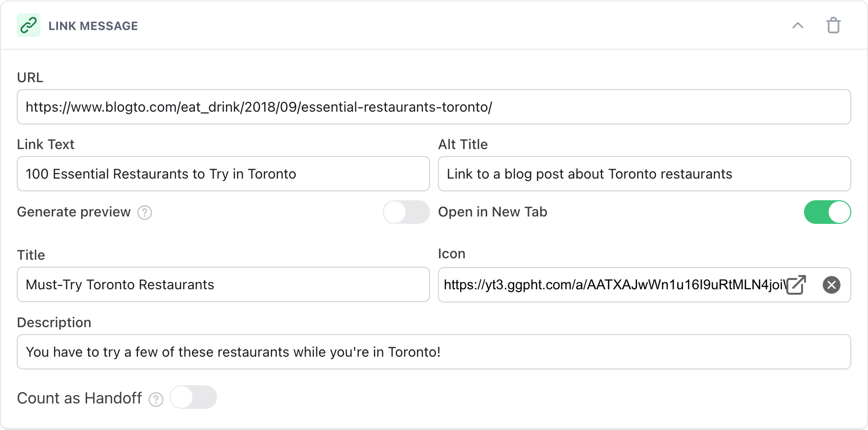Click the Alt Title text box

644,174
